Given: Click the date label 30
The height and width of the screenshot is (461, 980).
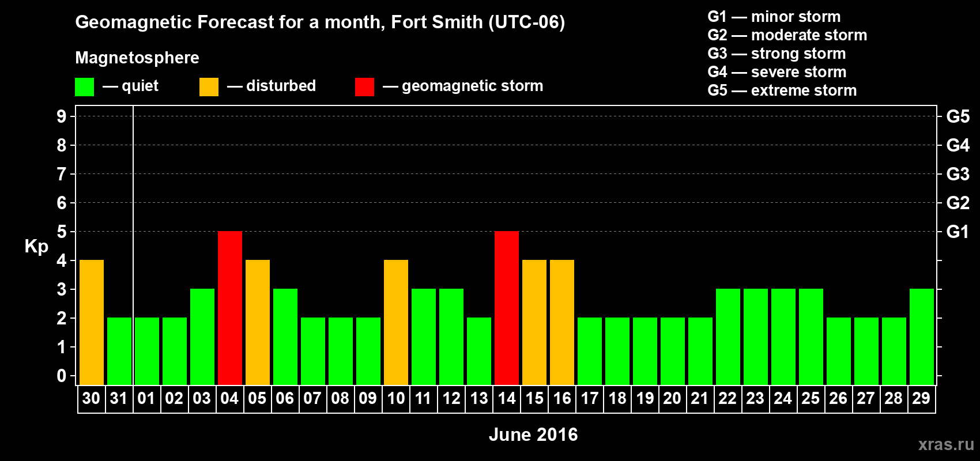Looking at the screenshot, I should click(91, 399).
